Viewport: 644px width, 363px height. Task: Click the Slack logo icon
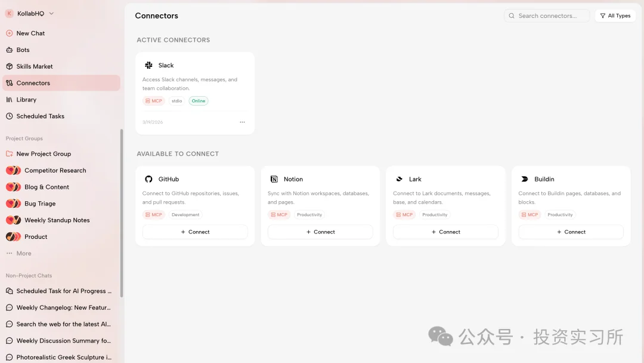148,65
